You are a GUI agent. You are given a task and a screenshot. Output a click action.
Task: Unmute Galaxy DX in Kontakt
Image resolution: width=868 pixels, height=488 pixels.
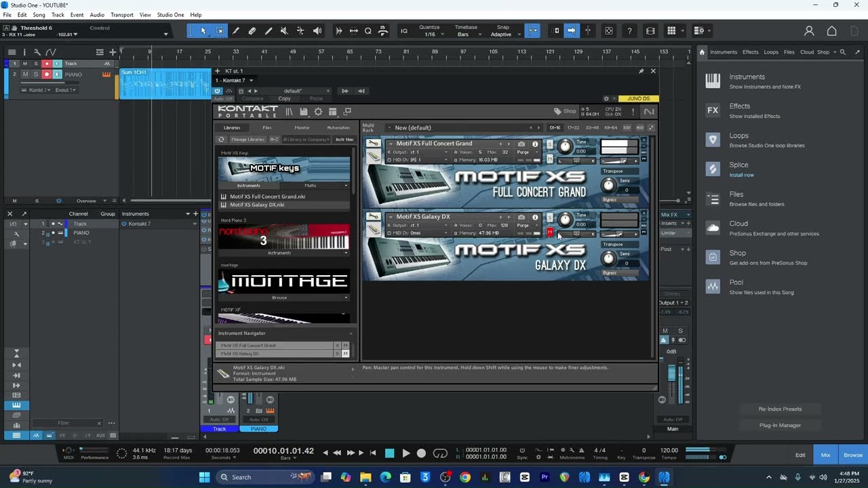(549, 232)
